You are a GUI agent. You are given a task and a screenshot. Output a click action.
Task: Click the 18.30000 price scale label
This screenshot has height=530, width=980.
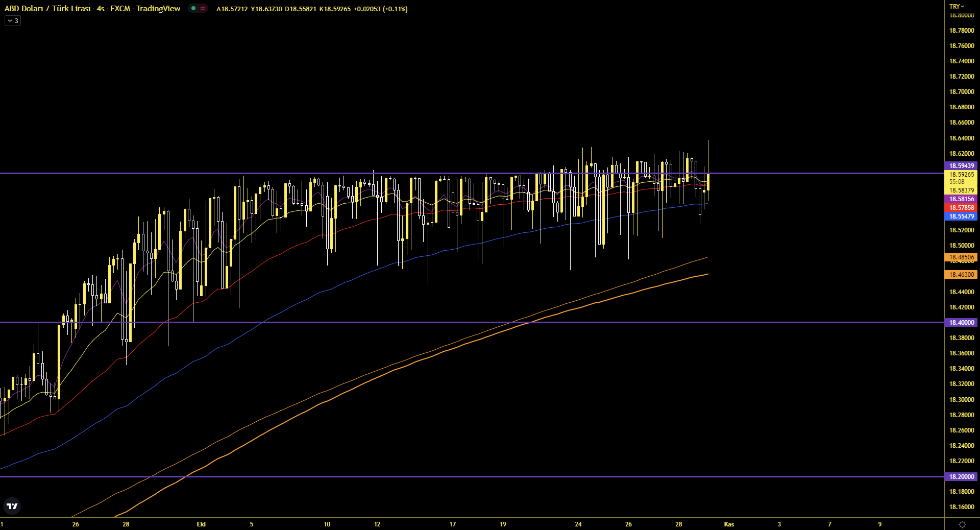tap(962, 400)
